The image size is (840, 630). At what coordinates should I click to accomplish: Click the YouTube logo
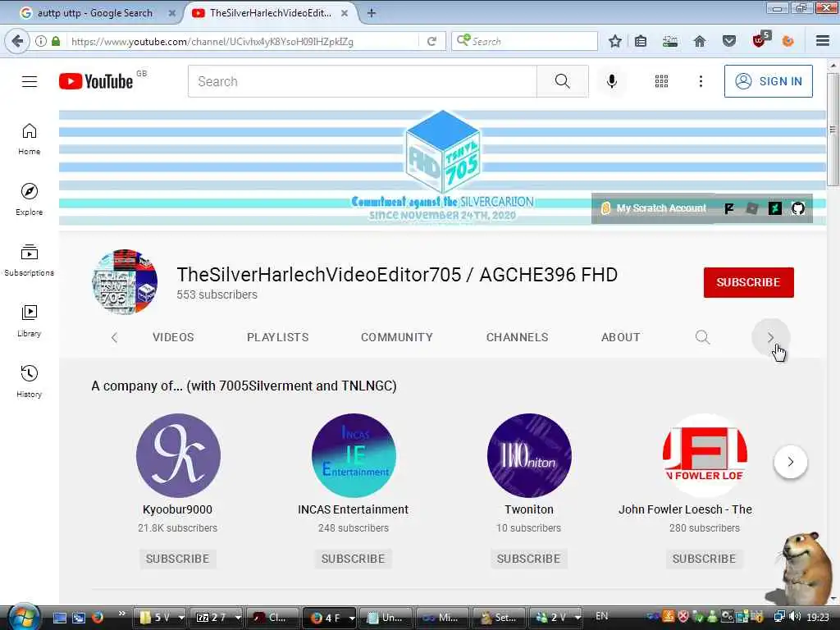[96, 81]
